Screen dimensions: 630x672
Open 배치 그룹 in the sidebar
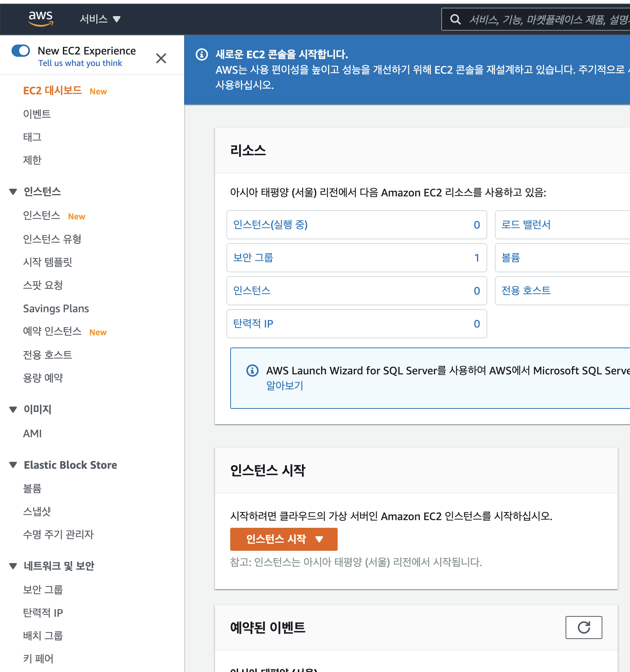[43, 636]
